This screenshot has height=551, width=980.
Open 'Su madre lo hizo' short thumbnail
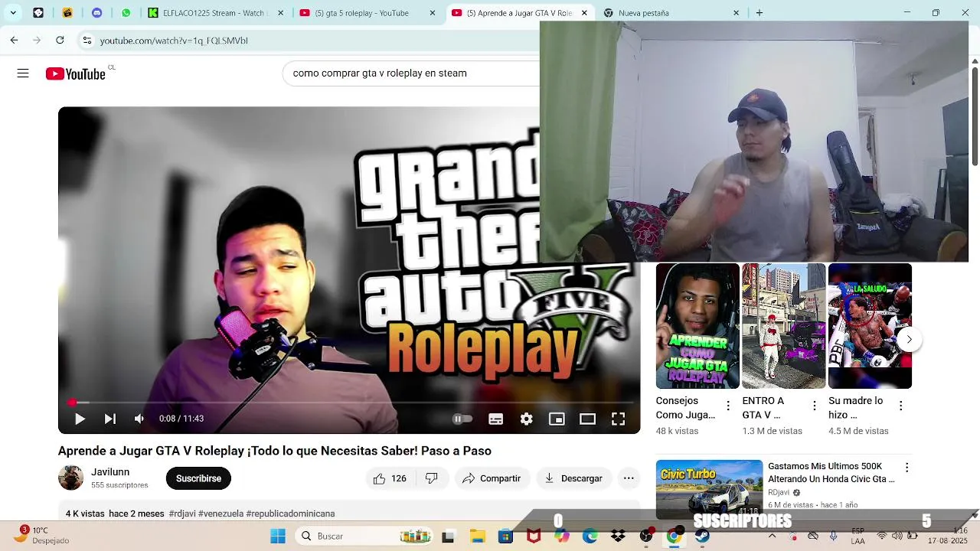pos(870,326)
